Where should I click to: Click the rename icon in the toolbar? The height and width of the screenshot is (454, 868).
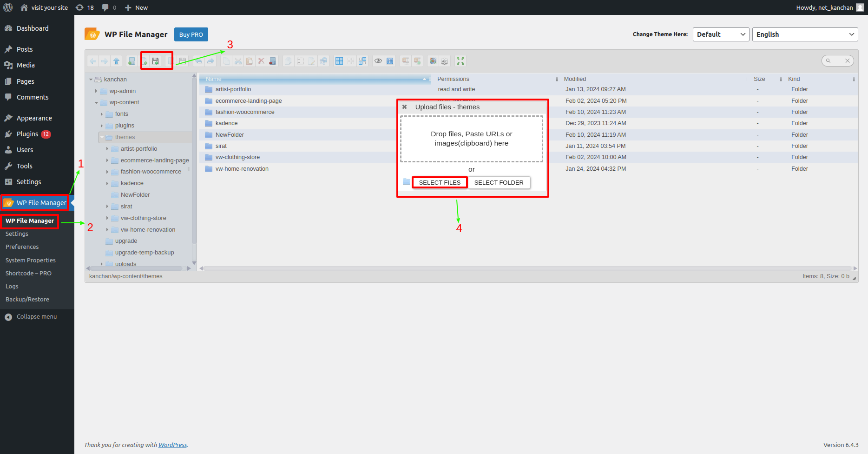300,61
